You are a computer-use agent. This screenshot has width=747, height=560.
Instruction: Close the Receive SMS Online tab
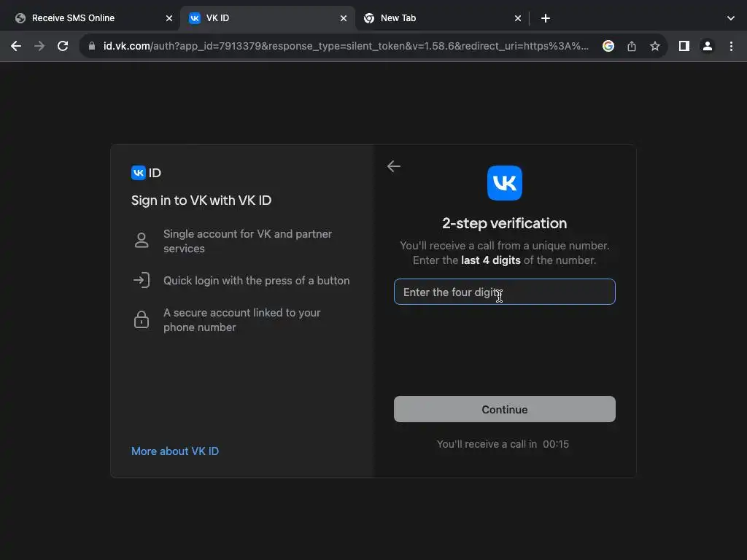(169, 18)
